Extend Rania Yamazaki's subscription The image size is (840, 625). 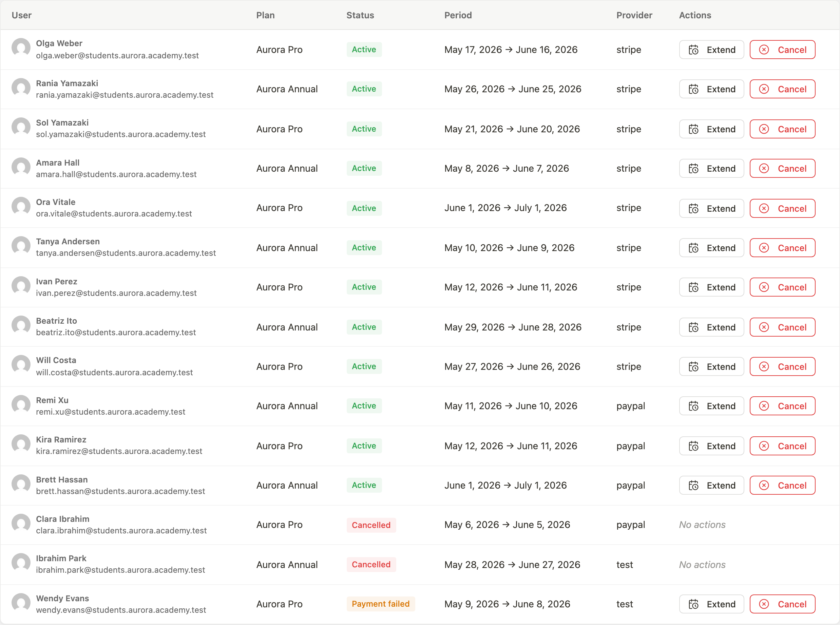pyautogui.click(x=711, y=89)
